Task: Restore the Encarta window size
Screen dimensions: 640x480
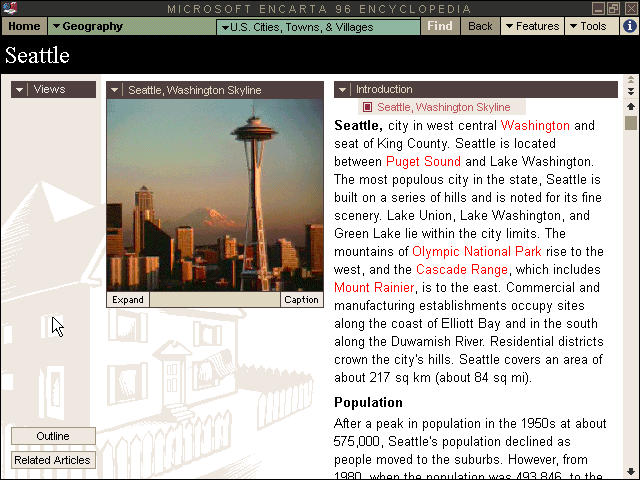Action: point(613,8)
